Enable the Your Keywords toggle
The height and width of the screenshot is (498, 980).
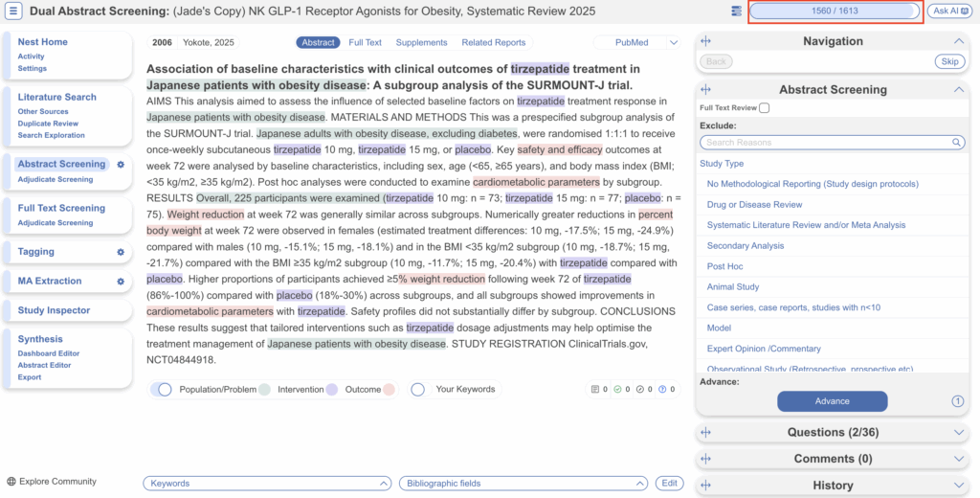point(418,390)
